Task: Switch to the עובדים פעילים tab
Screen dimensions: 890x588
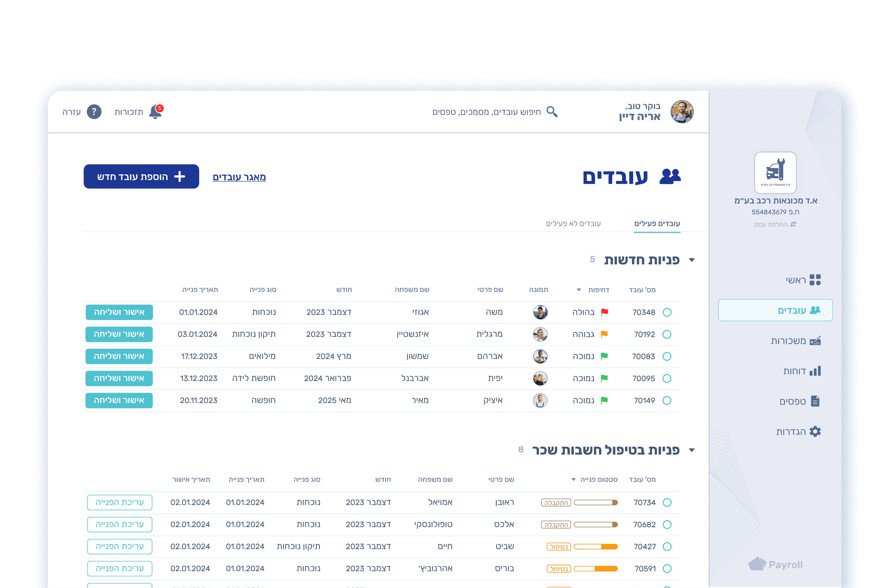Action: tap(657, 223)
